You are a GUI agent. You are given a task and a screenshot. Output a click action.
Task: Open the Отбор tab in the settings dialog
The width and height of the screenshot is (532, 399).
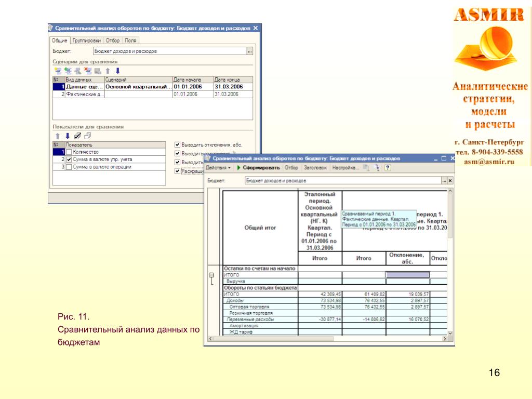113,41
